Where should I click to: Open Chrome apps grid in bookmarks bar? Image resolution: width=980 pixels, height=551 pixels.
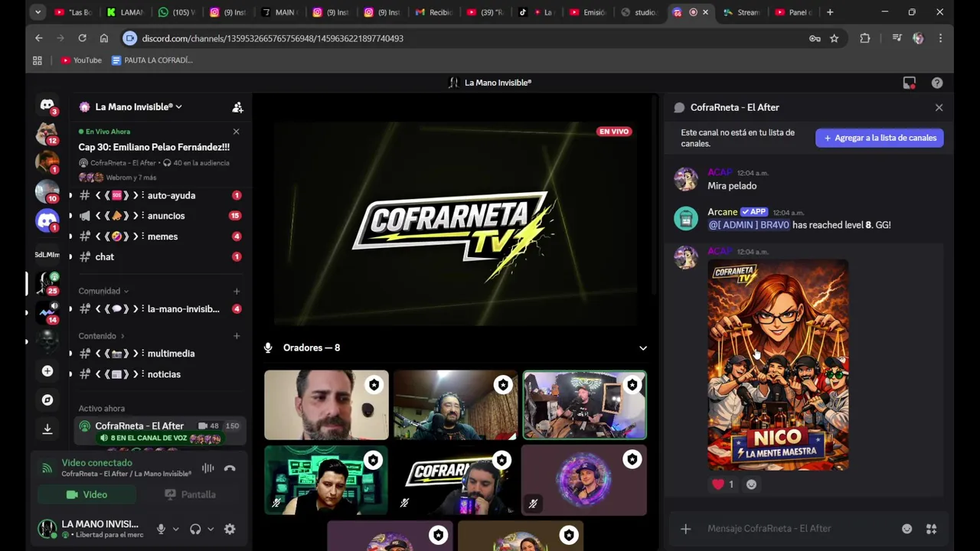38,60
